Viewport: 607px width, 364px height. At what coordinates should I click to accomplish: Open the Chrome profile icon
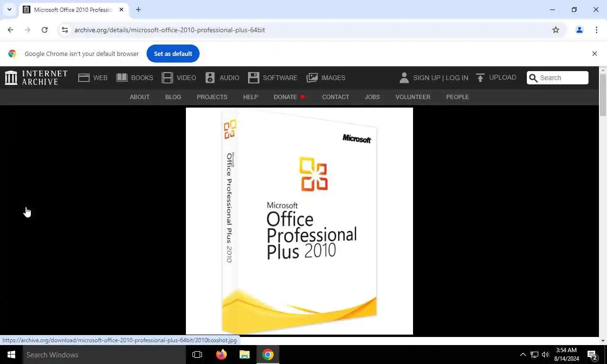click(x=579, y=30)
